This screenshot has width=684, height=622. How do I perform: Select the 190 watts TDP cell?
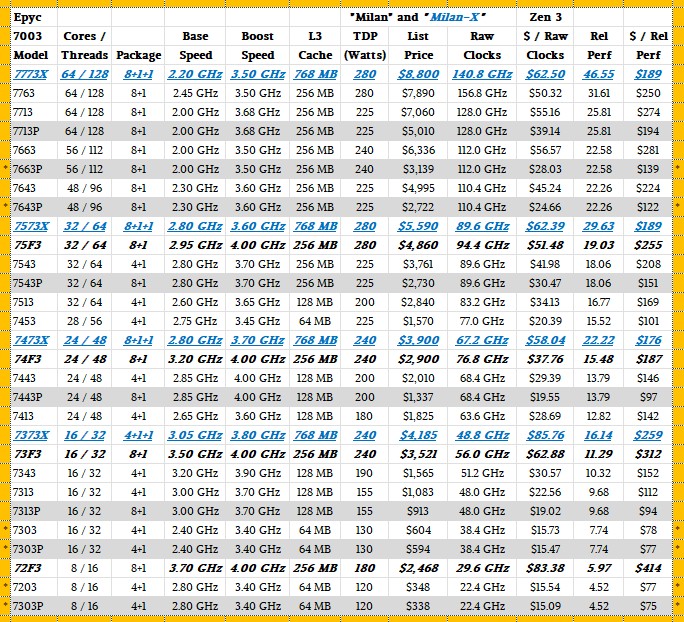[x=364, y=473]
